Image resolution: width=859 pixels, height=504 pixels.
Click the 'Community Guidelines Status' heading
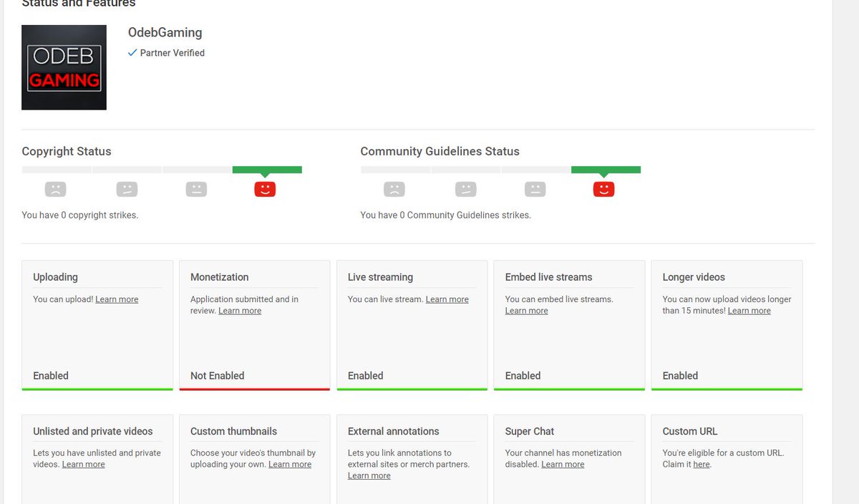[440, 151]
